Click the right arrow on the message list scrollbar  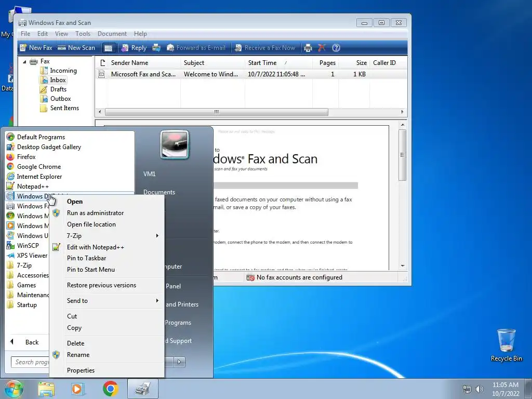[x=403, y=112]
